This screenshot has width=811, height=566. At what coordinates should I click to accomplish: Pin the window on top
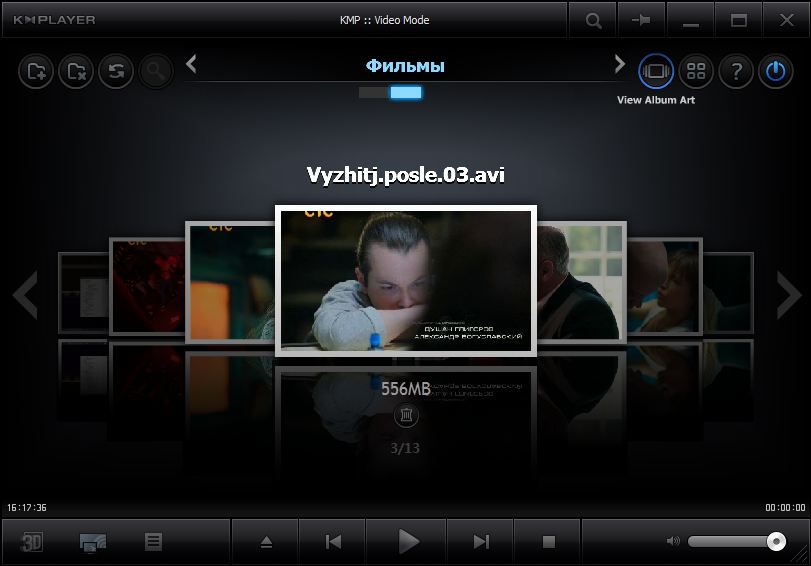tap(641, 20)
